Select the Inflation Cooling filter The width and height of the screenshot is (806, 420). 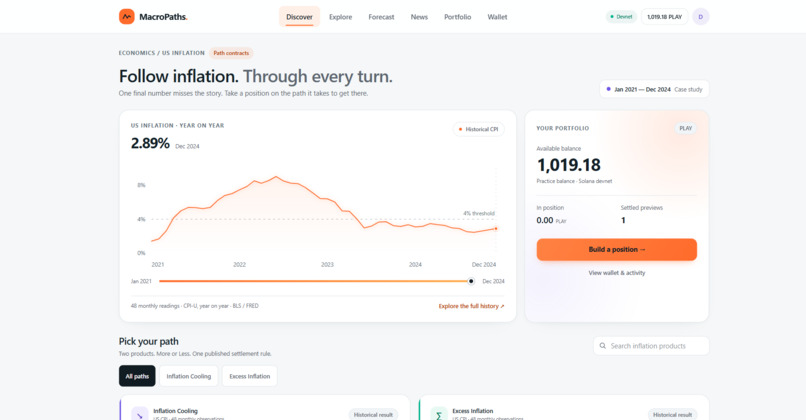click(x=189, y=376)
